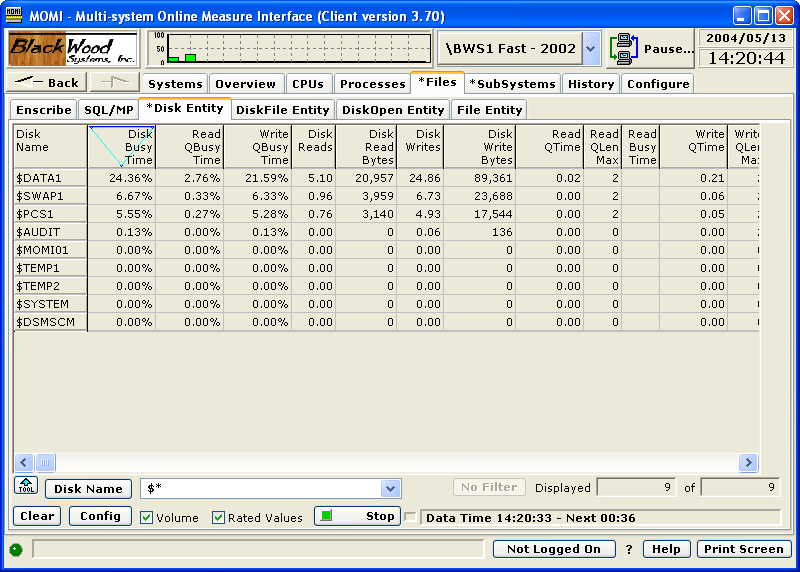This screenshot has height=572, width=800.
Task: Toggle the Volume checkbox
Action: point(147,517)
